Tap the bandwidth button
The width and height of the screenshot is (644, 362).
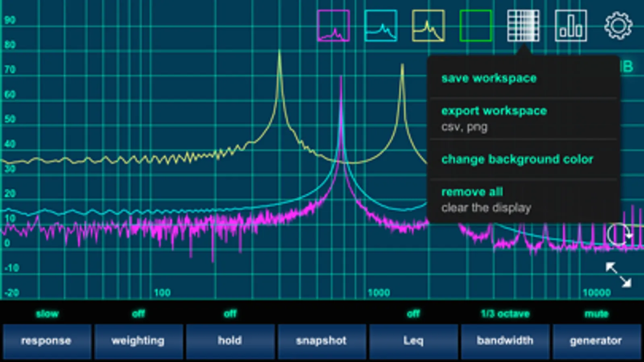pyautogui.click(x=505, y=341)
